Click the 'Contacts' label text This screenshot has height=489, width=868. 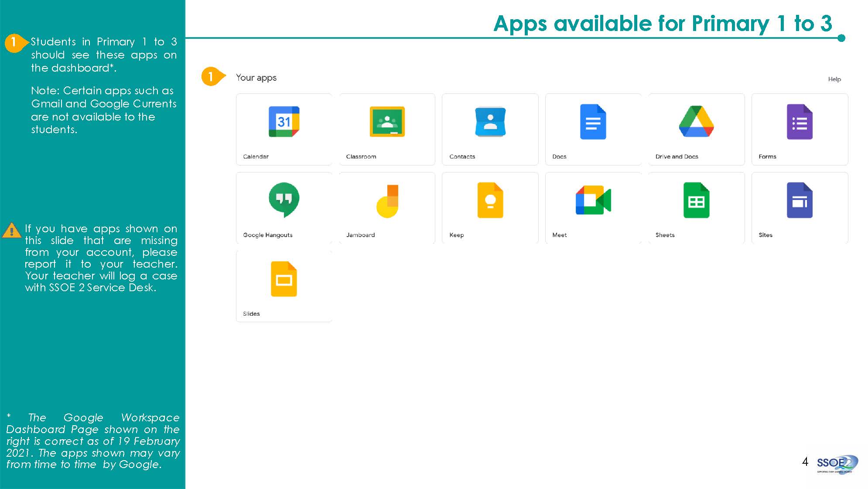[462, 156]
